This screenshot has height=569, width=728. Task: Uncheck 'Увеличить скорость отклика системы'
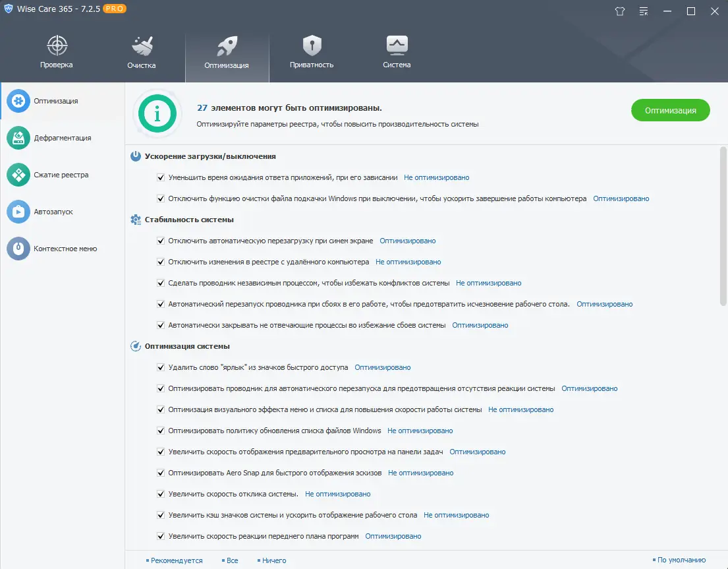tap(161, 494)
